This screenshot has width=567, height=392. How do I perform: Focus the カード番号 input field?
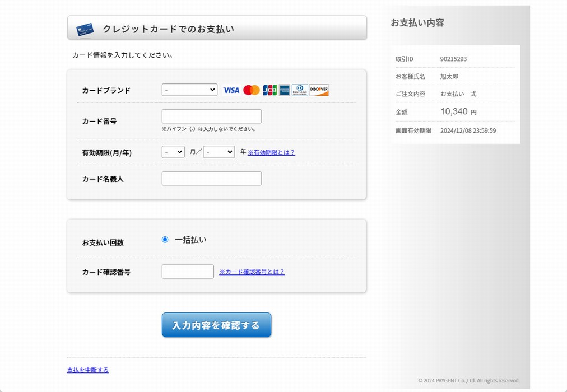pos(211,116)
